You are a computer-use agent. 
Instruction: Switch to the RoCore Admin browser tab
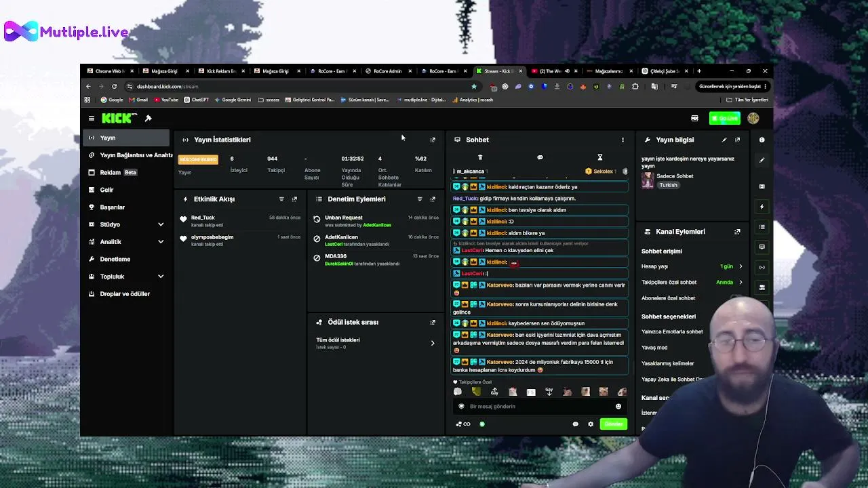click(x=387, y=71)
